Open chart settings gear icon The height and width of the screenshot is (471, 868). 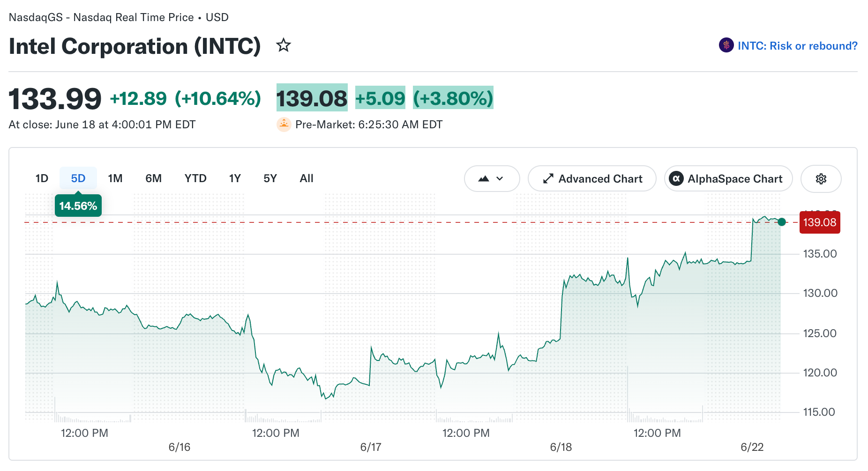point(821,179)
